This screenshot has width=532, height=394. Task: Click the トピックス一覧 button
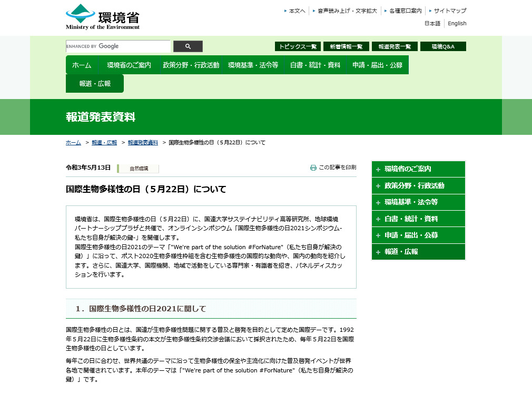(297, 46)
